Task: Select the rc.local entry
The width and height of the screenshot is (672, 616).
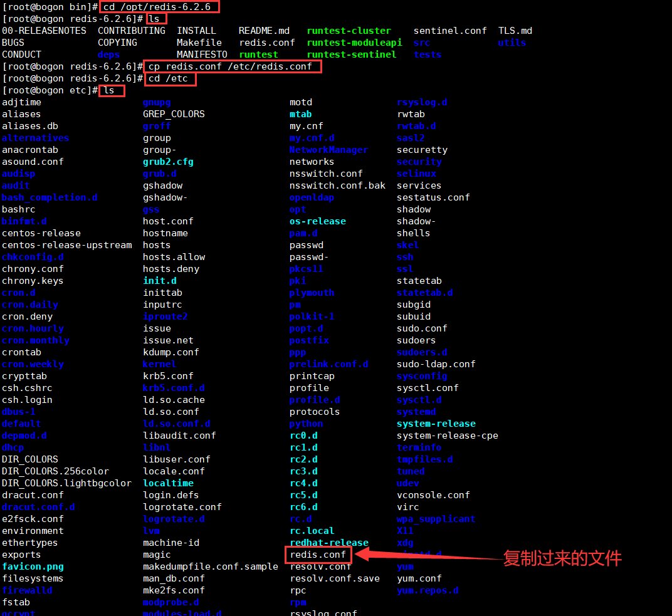Action: (312, 531)
